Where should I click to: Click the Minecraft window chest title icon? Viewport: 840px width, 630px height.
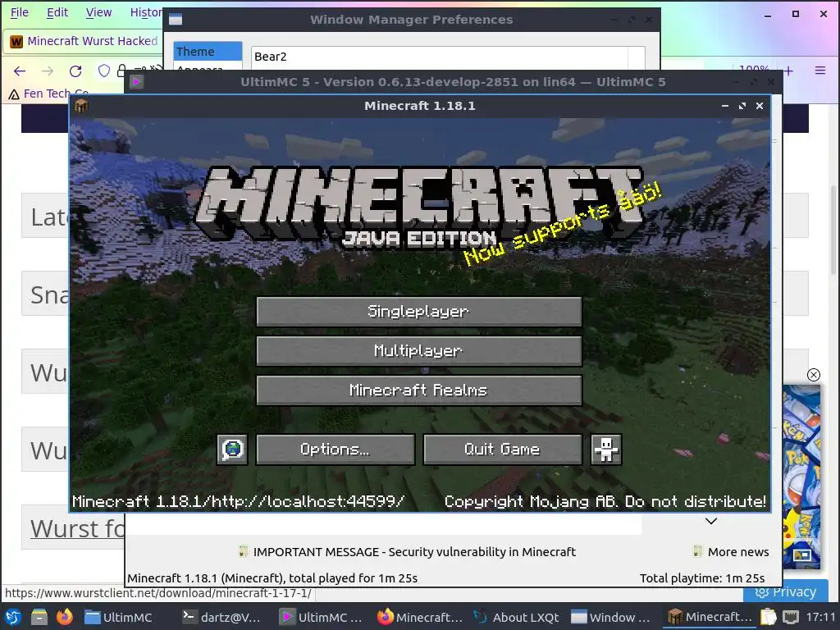(81, 106)
